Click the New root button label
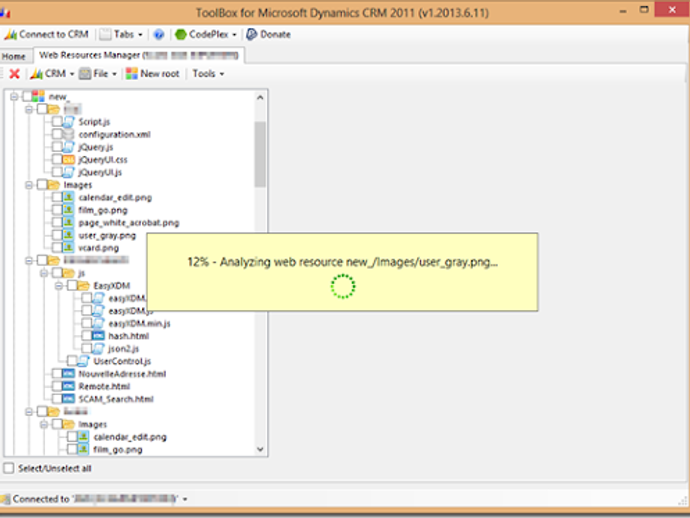Image resolution: width=690 pixels, height=518 pixels. (160, 73)
